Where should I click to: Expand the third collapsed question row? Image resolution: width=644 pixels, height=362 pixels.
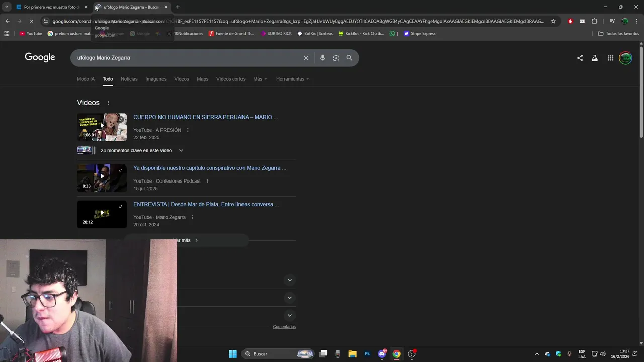289,316
